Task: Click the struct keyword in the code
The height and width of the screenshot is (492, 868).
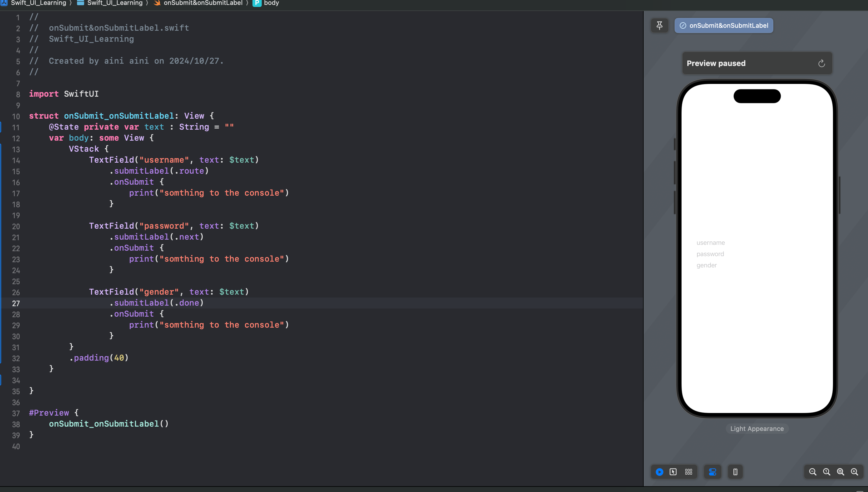Action: click(x=44, y=115)
